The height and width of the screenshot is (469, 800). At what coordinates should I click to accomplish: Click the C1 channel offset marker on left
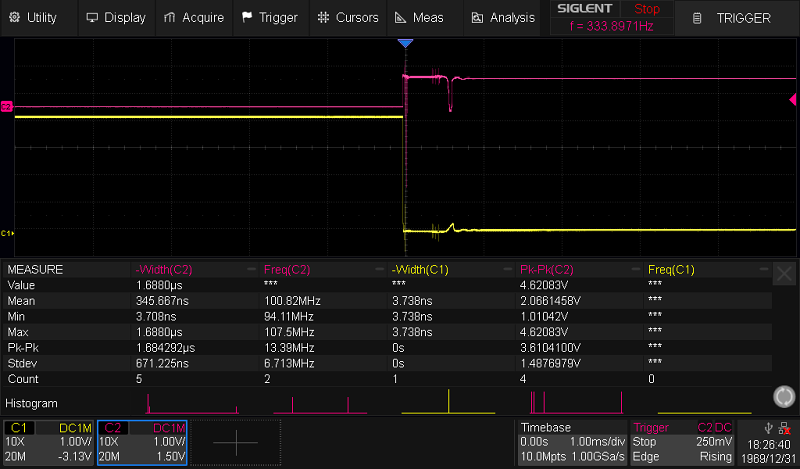coord(6,233)
